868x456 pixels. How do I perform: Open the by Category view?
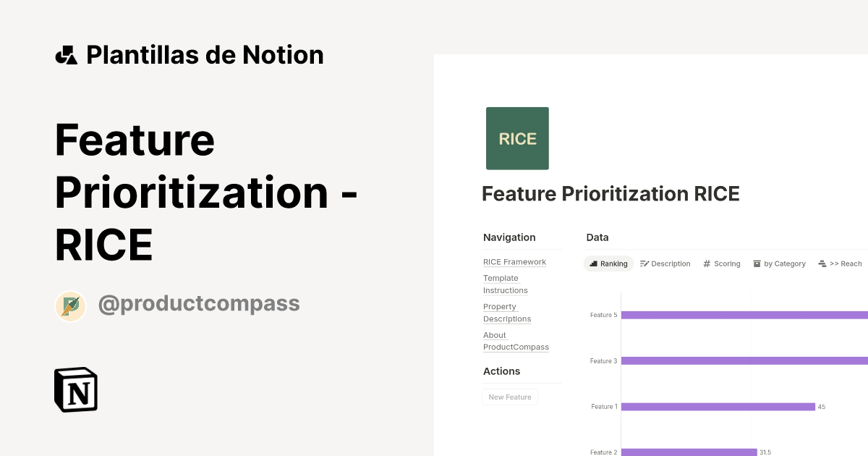coord(783,263)
